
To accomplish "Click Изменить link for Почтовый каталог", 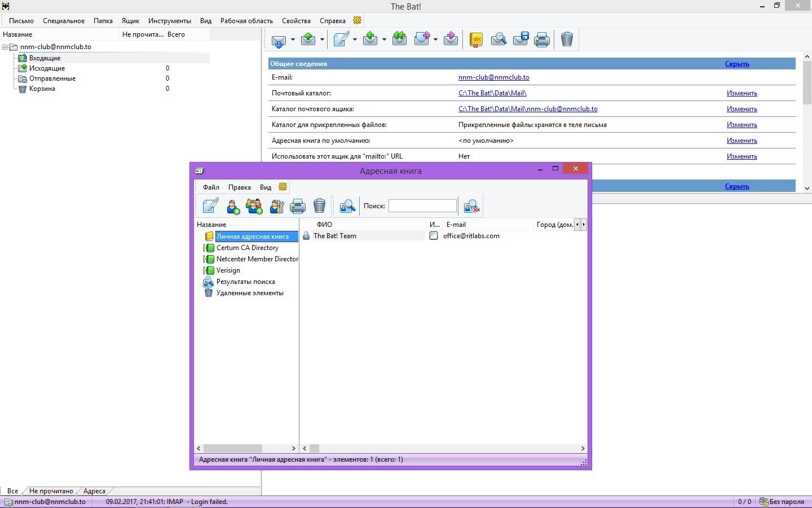I will 742,93.
